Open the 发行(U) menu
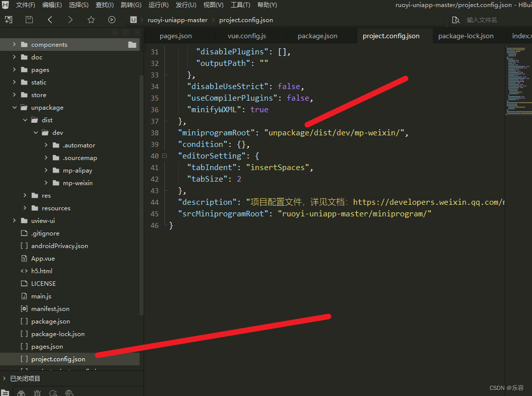This screenshot has width=532, height=396. 186,5
